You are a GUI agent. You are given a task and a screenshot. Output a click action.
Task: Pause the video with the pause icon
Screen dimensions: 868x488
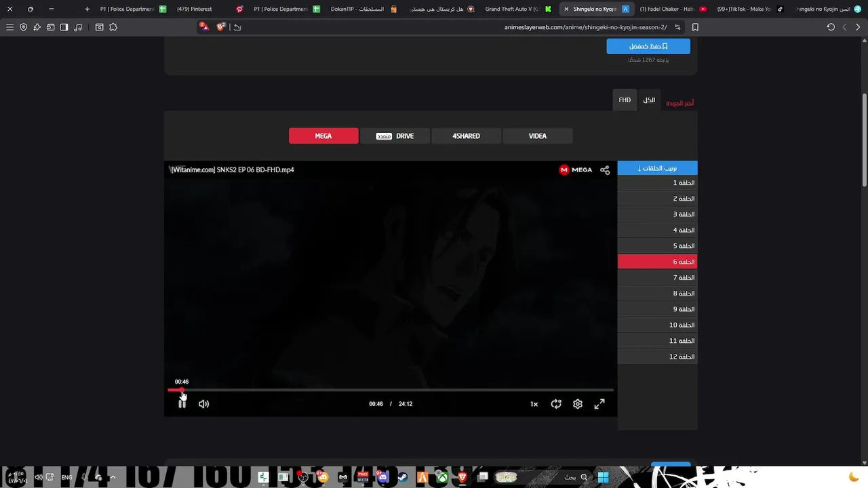[182, 403]
